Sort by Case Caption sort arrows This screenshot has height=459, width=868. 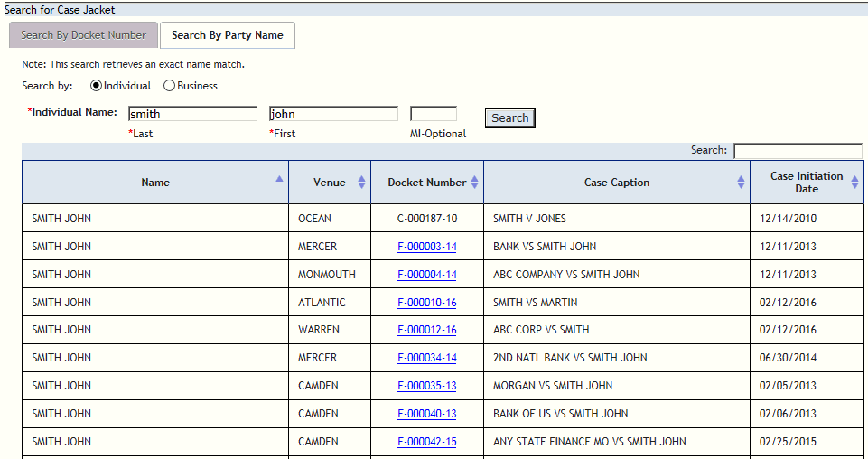[741, 183]
